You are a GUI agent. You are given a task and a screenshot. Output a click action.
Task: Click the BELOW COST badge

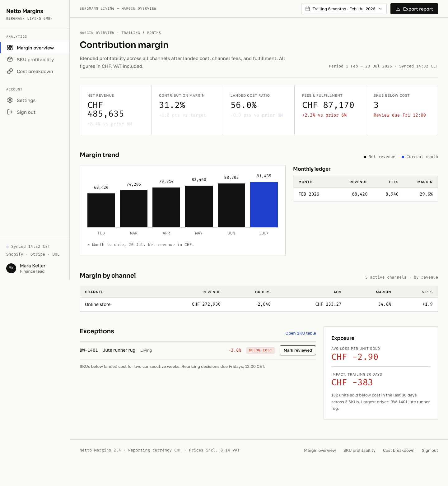click(x=260, y=350)
